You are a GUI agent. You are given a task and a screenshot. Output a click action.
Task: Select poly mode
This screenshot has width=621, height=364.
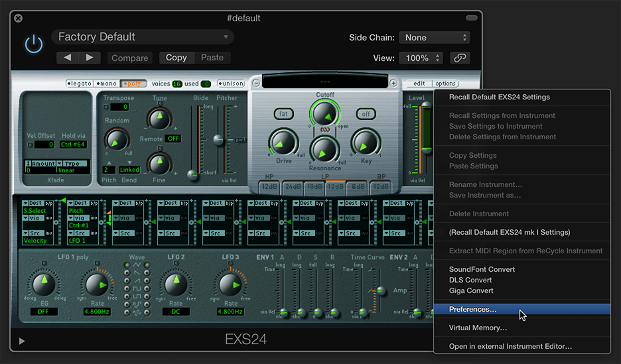pos(133,84)
